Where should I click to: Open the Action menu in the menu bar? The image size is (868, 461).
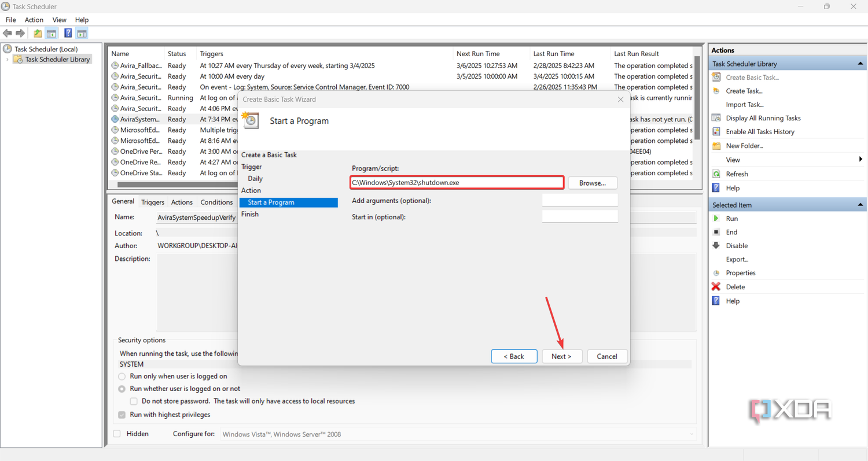[34, 20]
